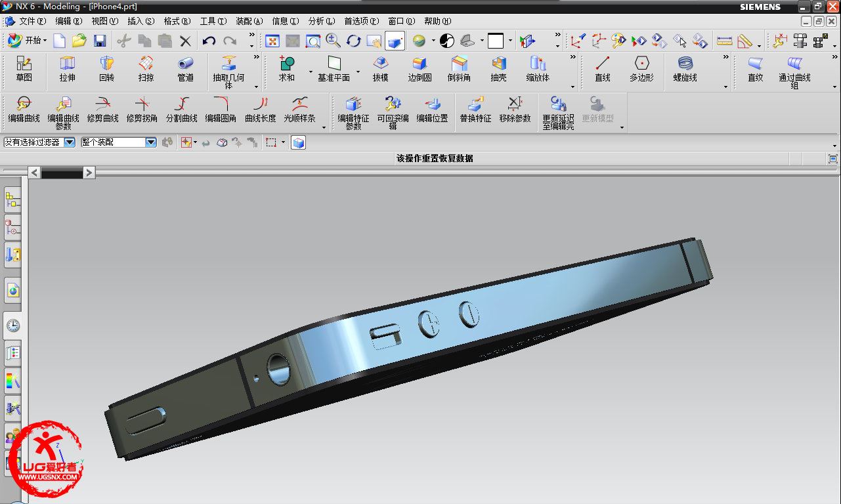Expand the 基准平面 dropdown arrow

tap(358, 71)
